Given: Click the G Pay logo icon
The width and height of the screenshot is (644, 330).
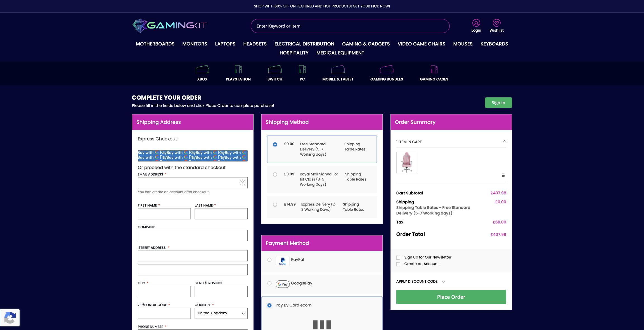Looking at the screenshot, I should (x=283, y=284).
